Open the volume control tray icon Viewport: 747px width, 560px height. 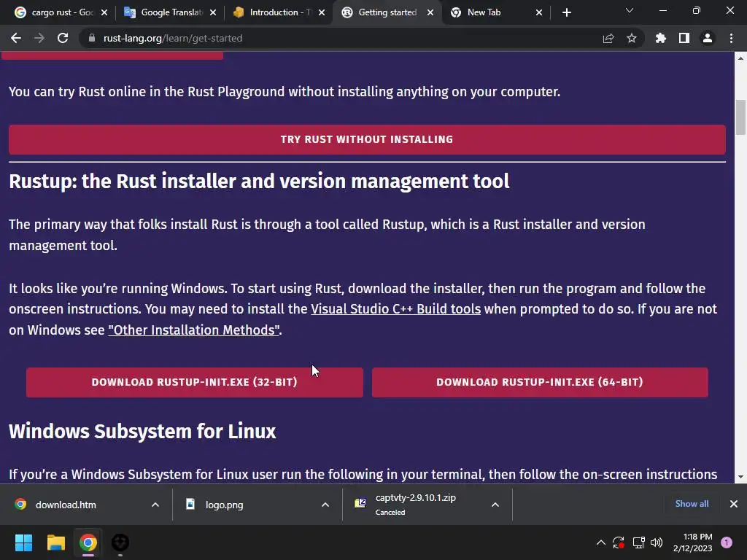tap(657, 542)
